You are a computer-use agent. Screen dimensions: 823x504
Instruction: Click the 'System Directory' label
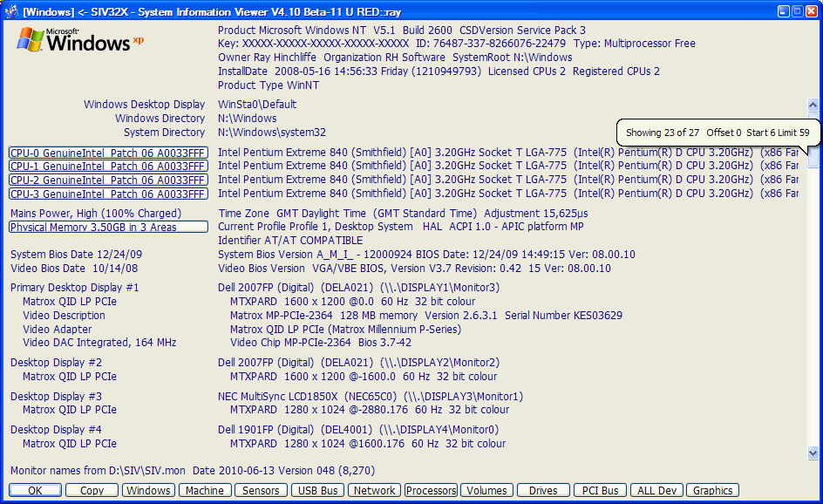164,133
